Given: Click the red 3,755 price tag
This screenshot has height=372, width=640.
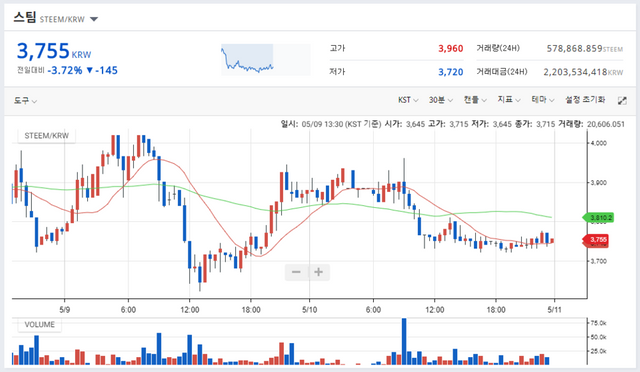Looking at the screenshot, I should tap(596, 240).
